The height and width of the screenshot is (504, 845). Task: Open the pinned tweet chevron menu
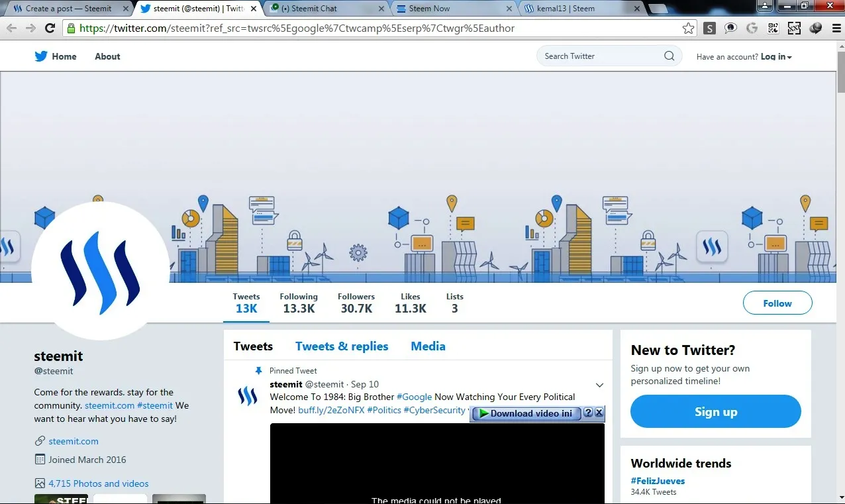tap(599, 385)
